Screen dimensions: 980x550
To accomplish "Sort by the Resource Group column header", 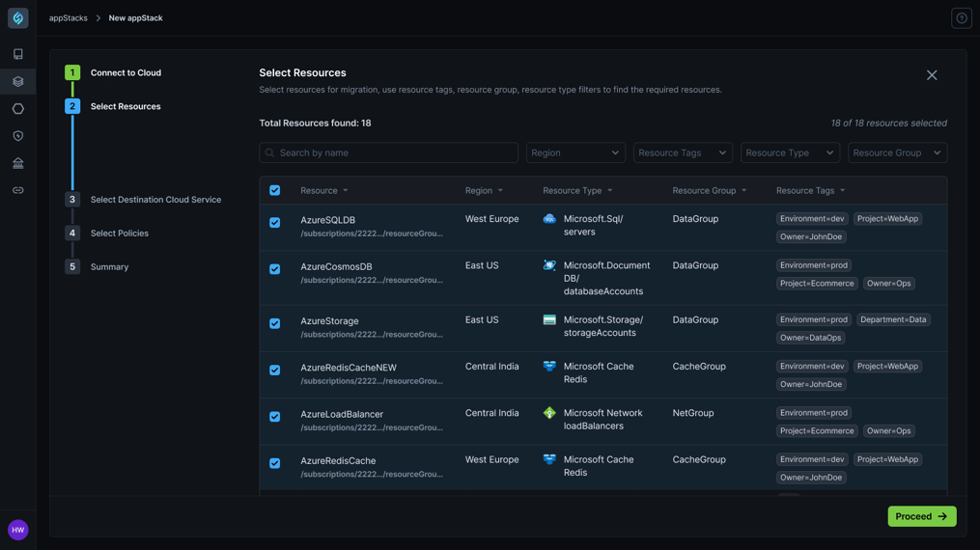I will 710,190.
